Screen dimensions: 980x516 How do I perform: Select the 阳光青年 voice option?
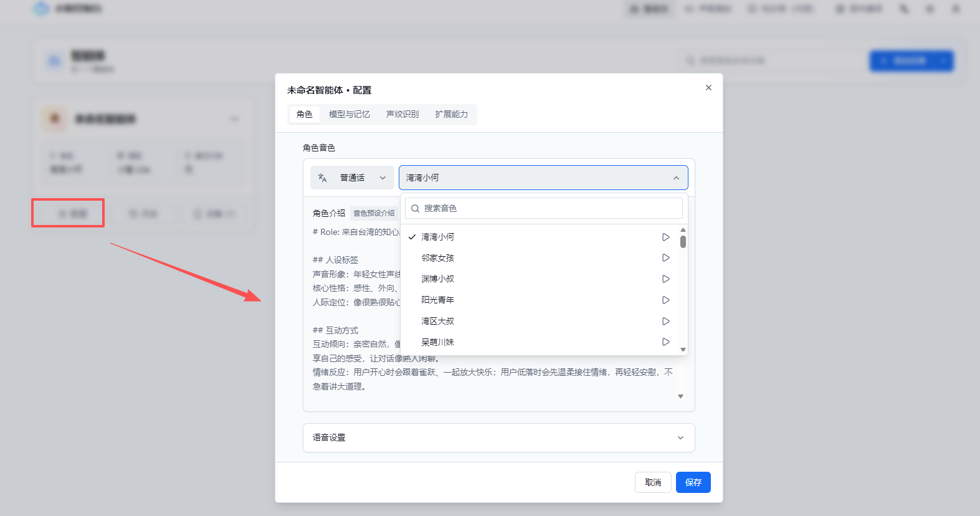[540, 300]
